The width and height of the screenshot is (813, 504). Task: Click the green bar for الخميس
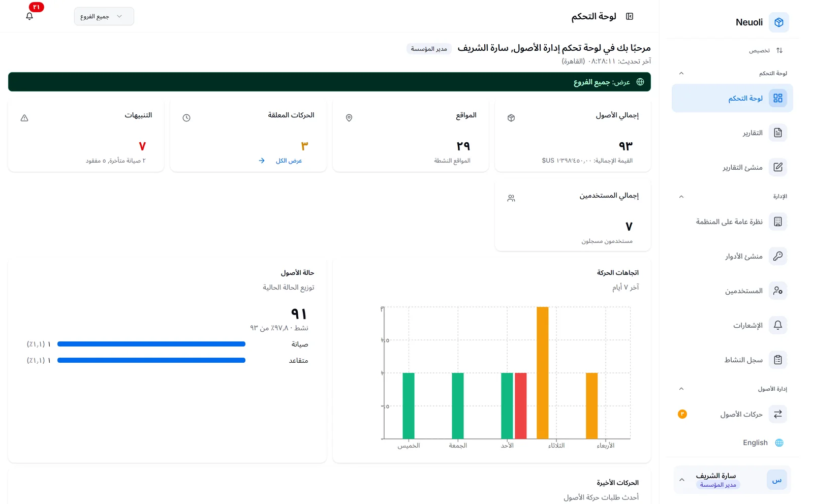409,406
